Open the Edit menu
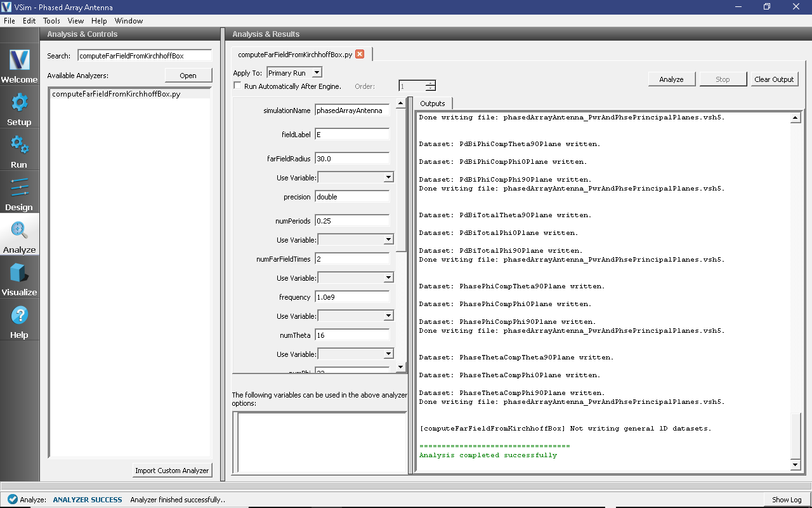 pos(29,21)
